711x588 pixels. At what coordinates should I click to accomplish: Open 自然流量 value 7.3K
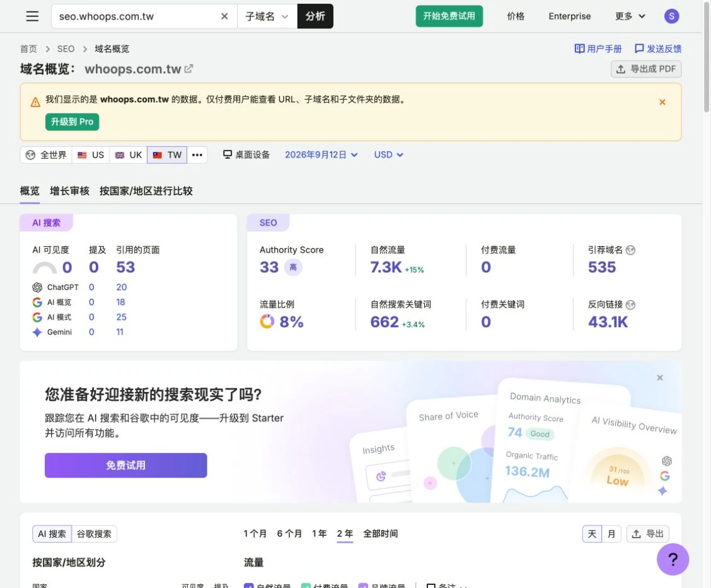386,267
